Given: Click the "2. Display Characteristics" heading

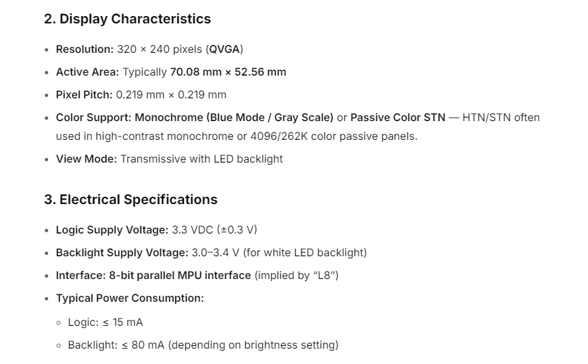Looking at the screenshot, I should point(127,19).
